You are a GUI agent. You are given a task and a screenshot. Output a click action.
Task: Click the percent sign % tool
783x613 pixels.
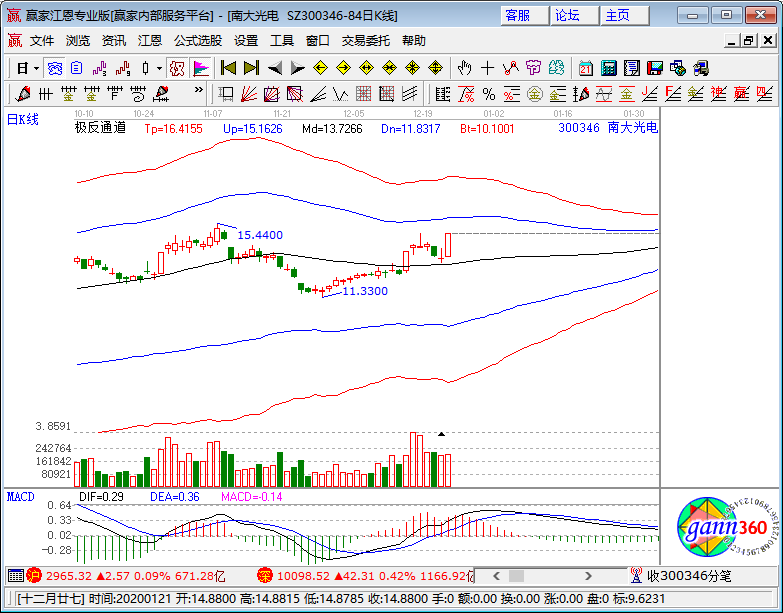coord(489,94)
